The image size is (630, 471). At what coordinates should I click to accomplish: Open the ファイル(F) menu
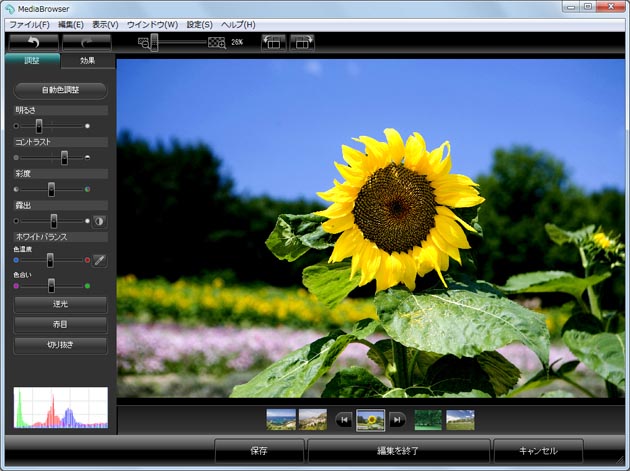point(29,25)
